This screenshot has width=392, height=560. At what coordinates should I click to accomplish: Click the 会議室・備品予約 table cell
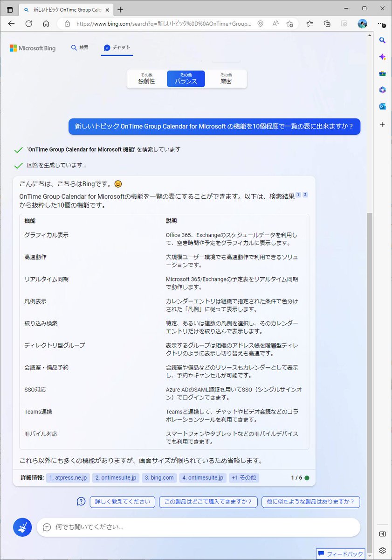(47, 367)
